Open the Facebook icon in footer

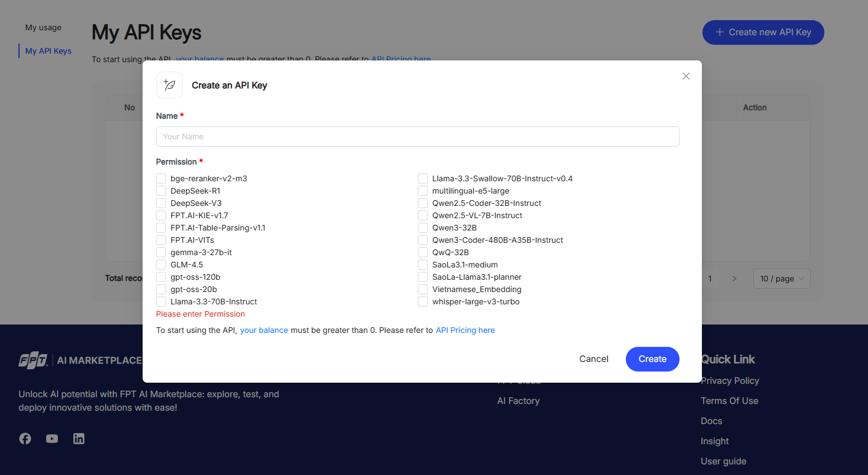coord(25,439)
